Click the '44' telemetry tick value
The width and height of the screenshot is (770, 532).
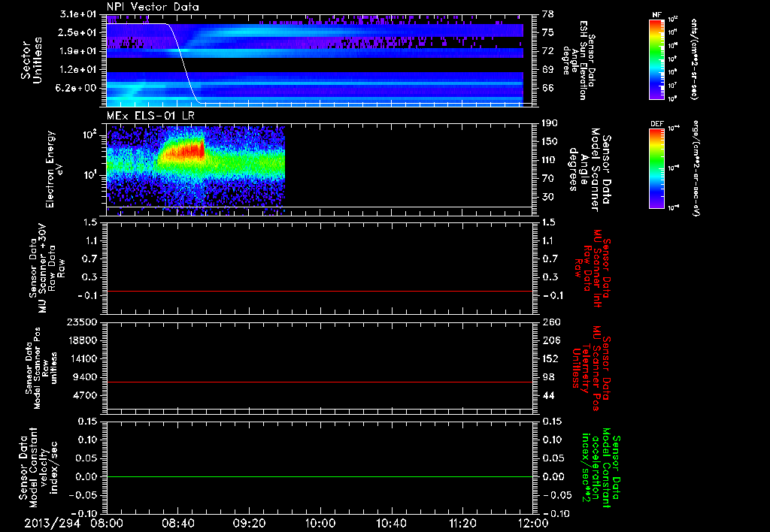548,395
